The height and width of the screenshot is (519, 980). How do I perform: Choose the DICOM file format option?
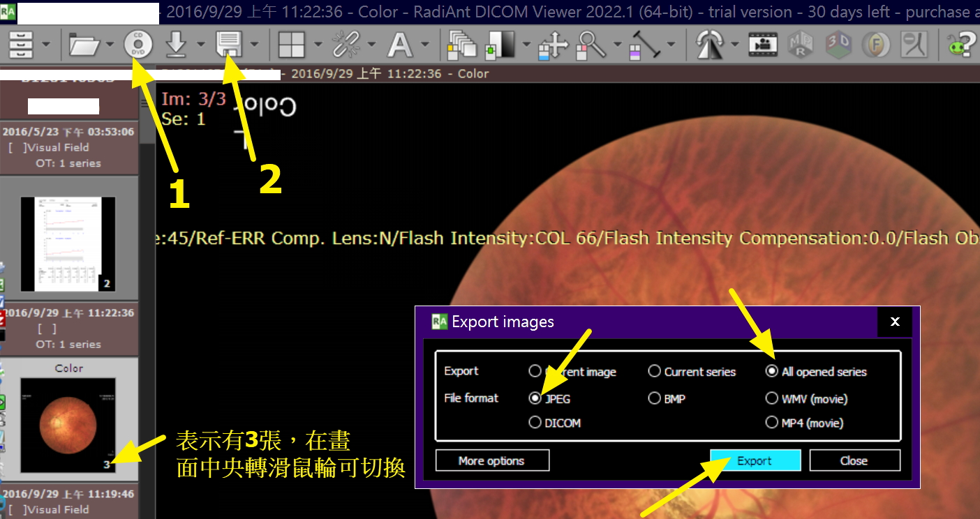(535, 422)
